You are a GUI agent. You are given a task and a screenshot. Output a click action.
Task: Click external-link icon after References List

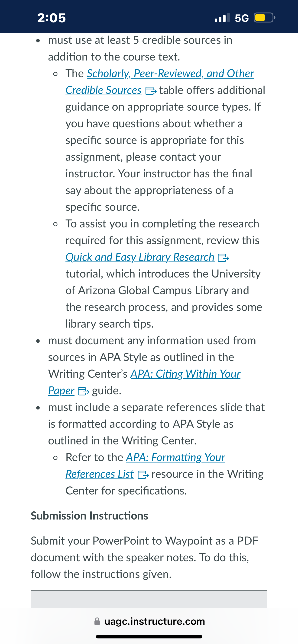coord(143,475)
